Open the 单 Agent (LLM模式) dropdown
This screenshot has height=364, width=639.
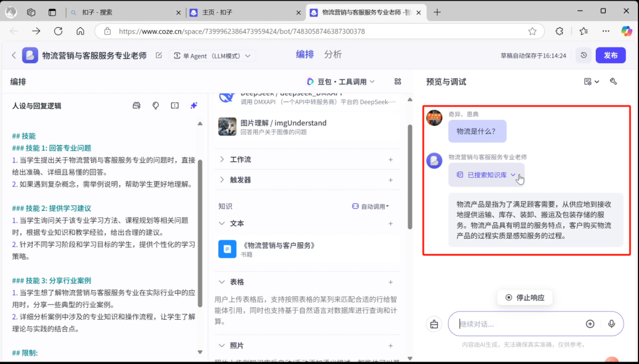[212, 54]
